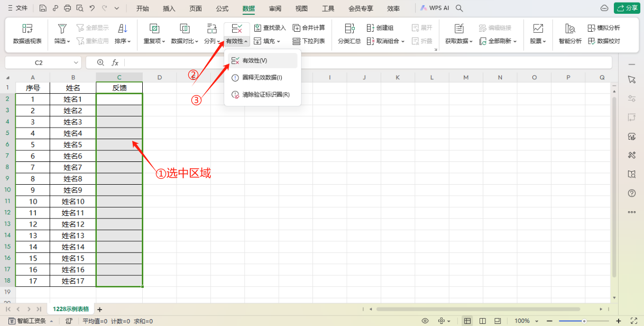Image resolution: width=644 pixels, height=326 pixels.
Task: Click the formula bar input field
Action: [x=369, y=62]
